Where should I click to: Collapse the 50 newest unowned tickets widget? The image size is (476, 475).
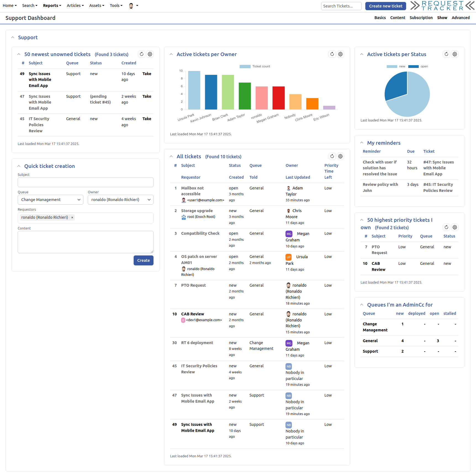click(x=19, y=54)
